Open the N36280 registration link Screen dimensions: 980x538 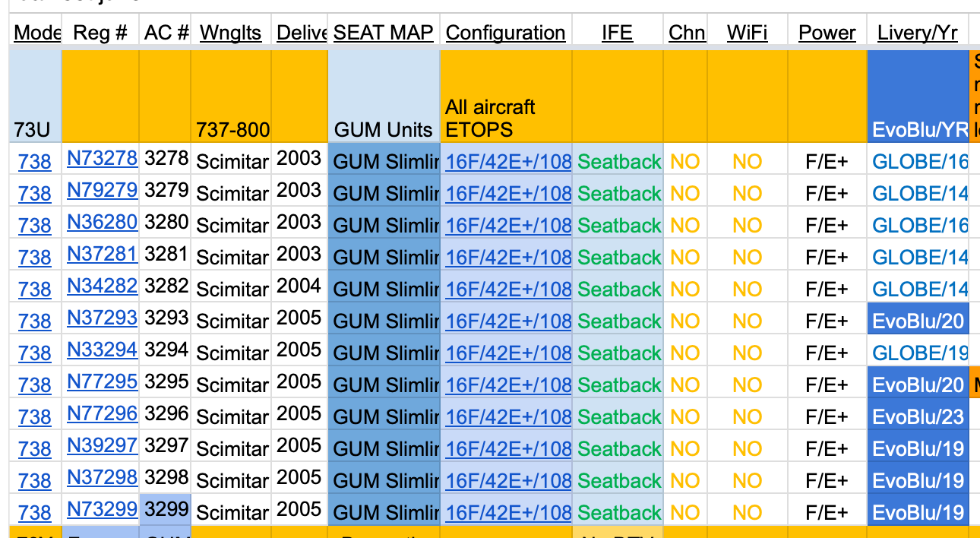click(102, 222)
